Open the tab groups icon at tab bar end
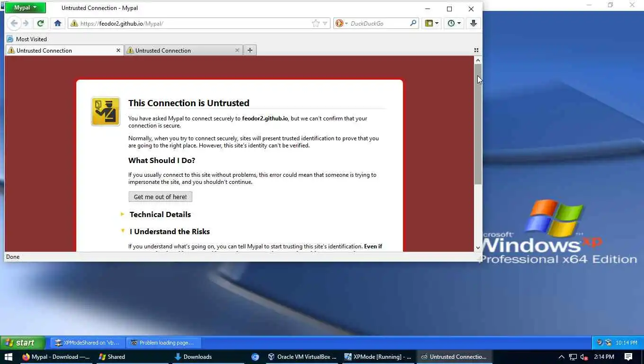This screenshot has width=644, height=364. click(x=476, y=50)
